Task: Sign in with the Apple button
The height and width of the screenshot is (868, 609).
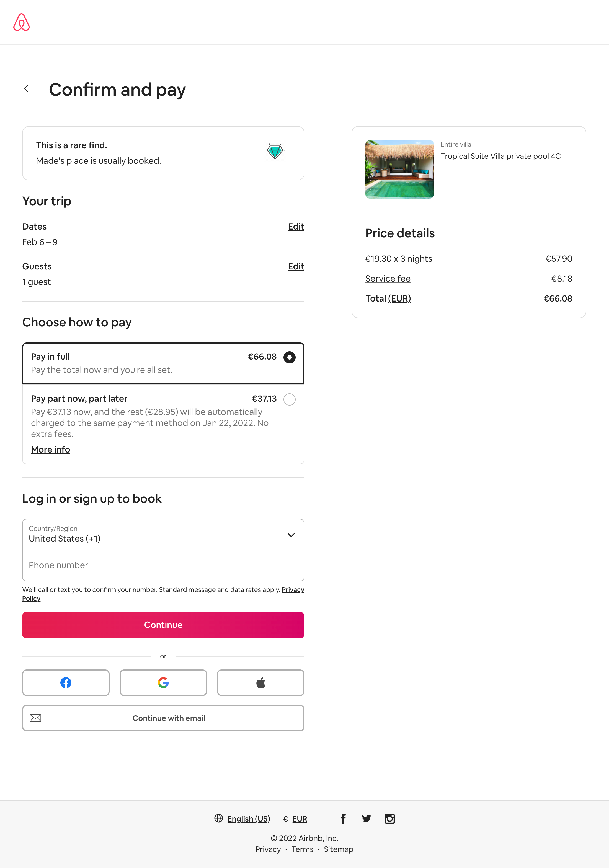Action: coord(260,682)
